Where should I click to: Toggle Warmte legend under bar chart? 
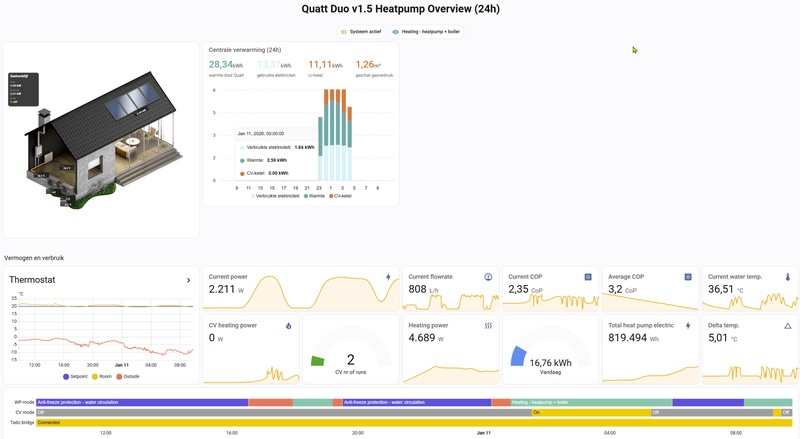(314, 196)
